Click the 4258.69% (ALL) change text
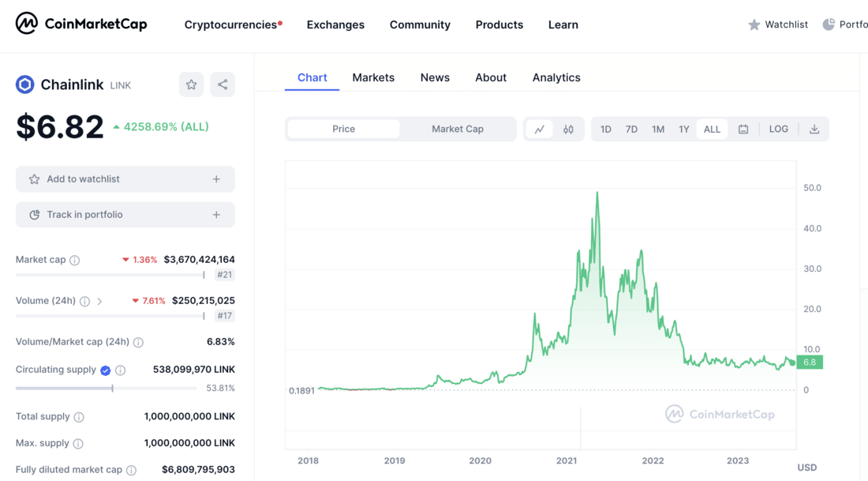 pos(166,127)
